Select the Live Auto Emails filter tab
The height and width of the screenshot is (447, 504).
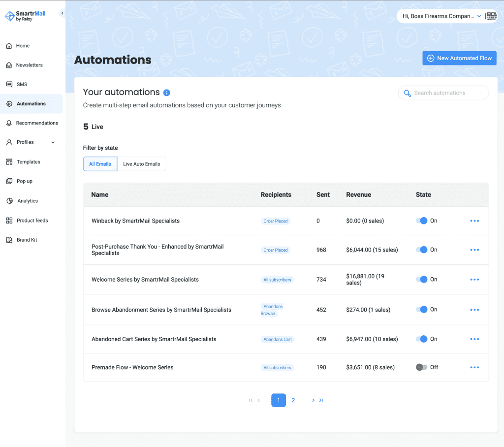pos(142,164)
